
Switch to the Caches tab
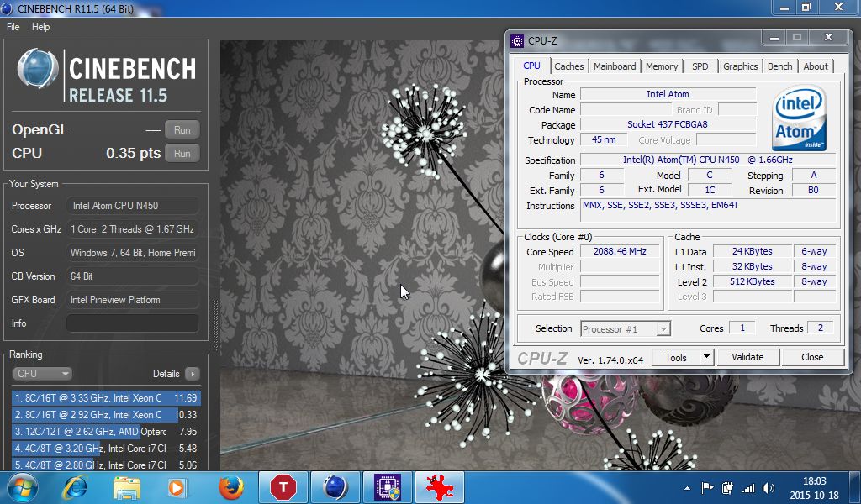569,66
